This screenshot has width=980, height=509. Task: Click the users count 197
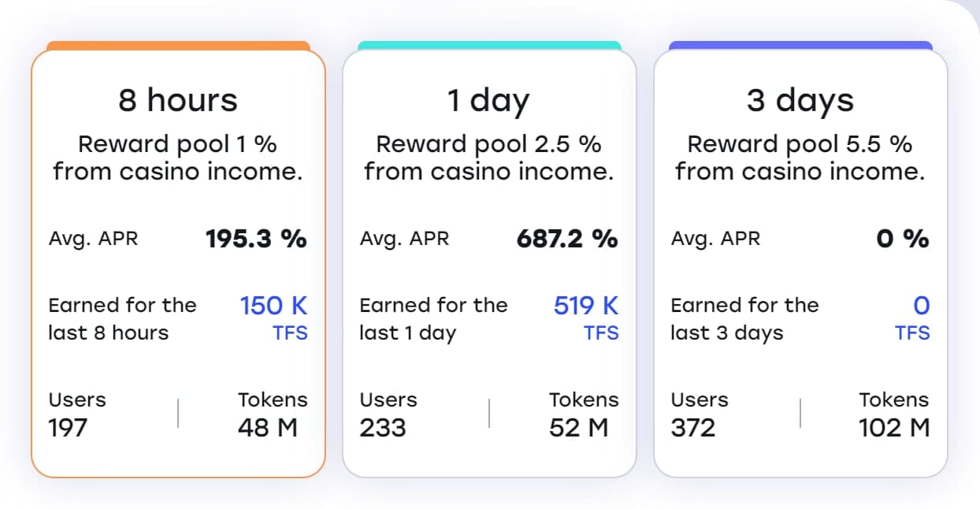click(68, 428)
